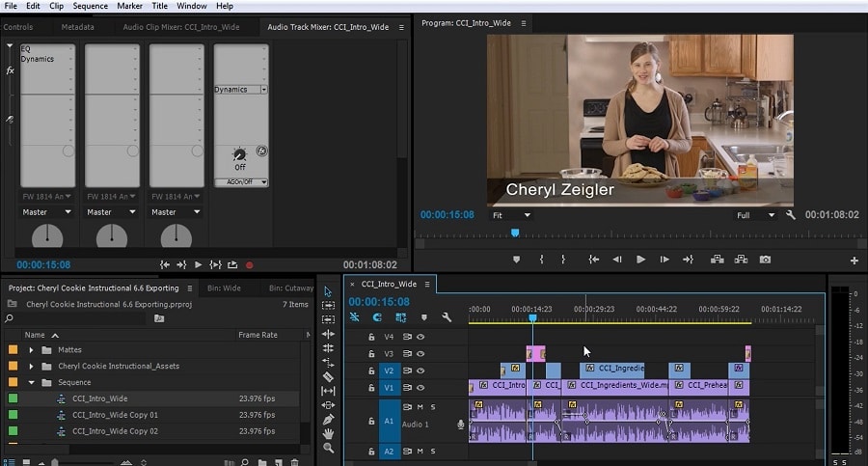
Task: Toggle voice-over record microphone on A1
Action: click(461, 425)
